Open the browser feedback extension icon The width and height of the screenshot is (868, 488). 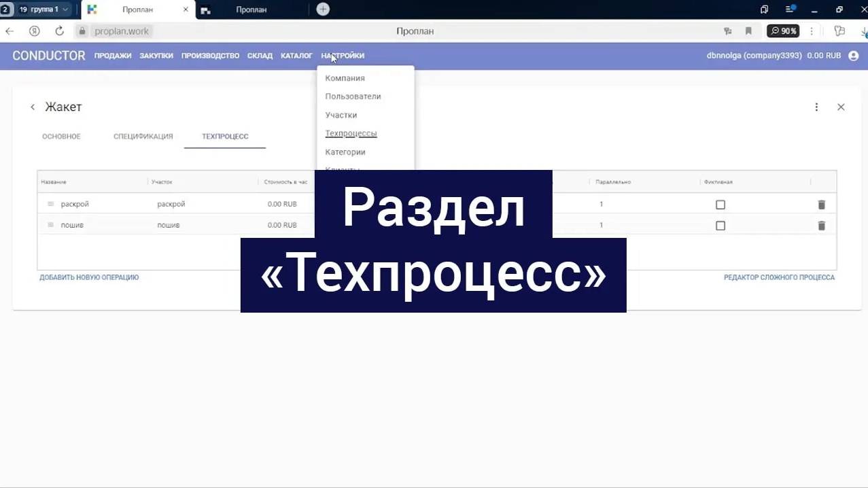pos(839,31)
